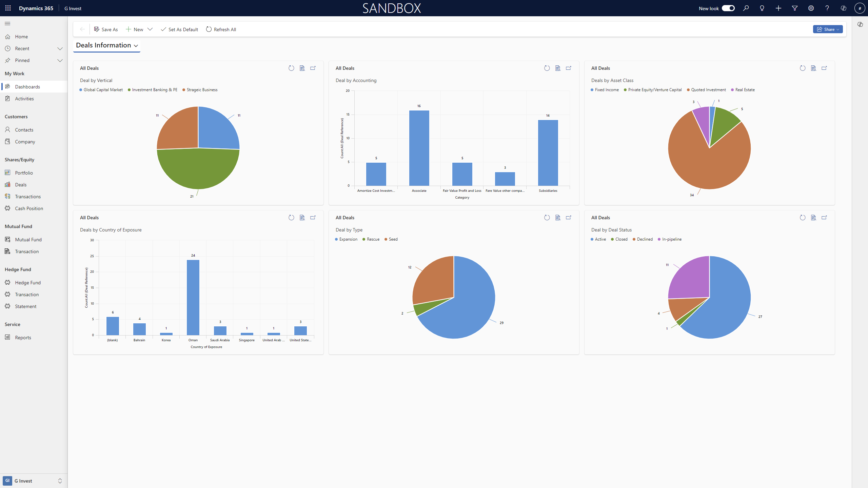Click the quick create plus icon

(778, 8)
